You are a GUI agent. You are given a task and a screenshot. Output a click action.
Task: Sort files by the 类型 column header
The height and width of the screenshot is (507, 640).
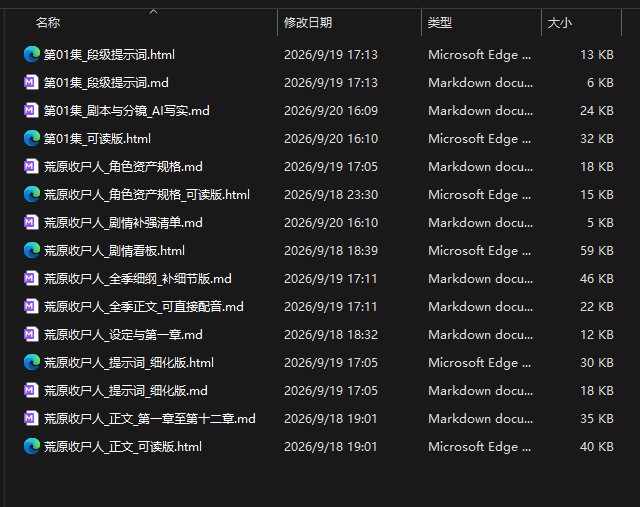[x=440, y=22]
